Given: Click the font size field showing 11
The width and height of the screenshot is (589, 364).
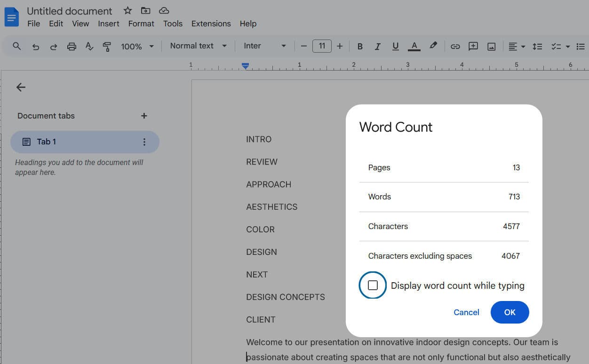Looking at the screenshot, I should [x=322, y=46].
